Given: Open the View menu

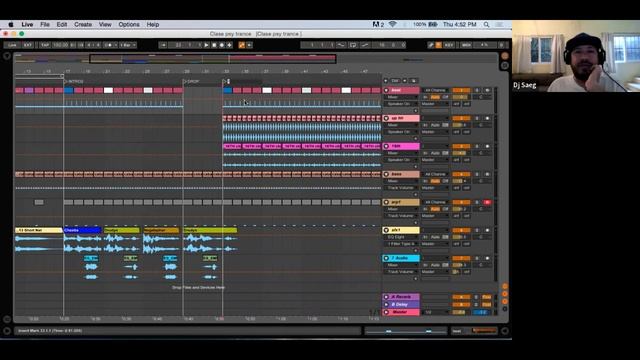Looking at the screenshot, I should click(x=105, y=24).
